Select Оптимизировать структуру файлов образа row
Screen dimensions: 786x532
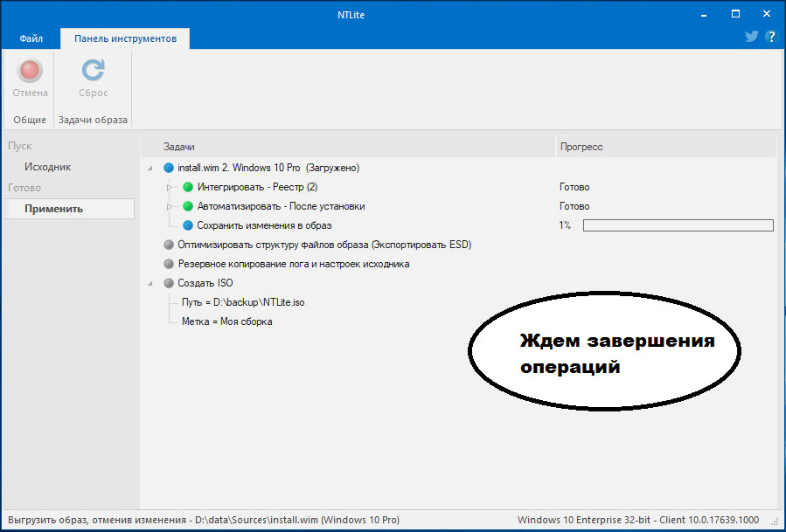pyautogui.click(x=324, y=245)
